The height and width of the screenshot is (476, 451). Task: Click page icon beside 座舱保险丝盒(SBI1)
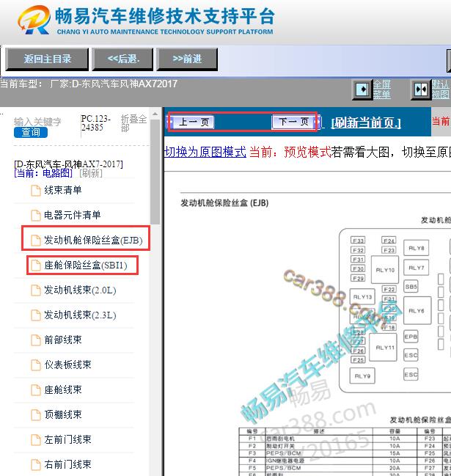[36, 266]
